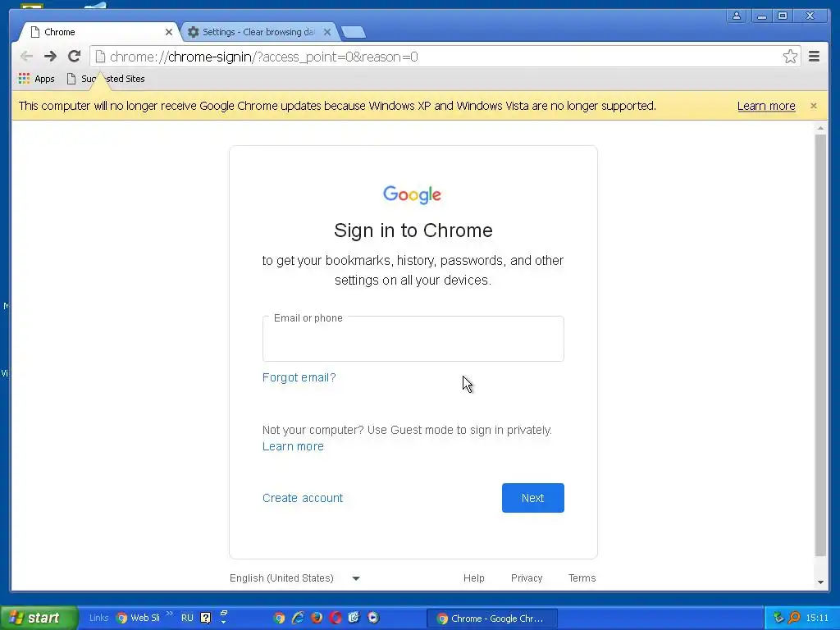Open a new tab

point(354,33)
